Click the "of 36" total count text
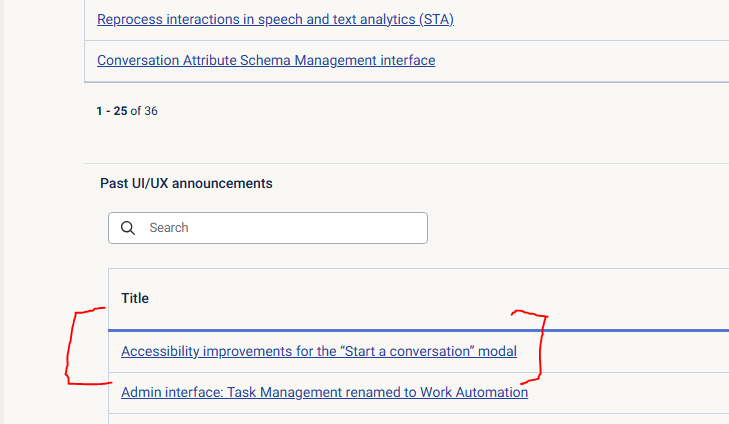 144,111
